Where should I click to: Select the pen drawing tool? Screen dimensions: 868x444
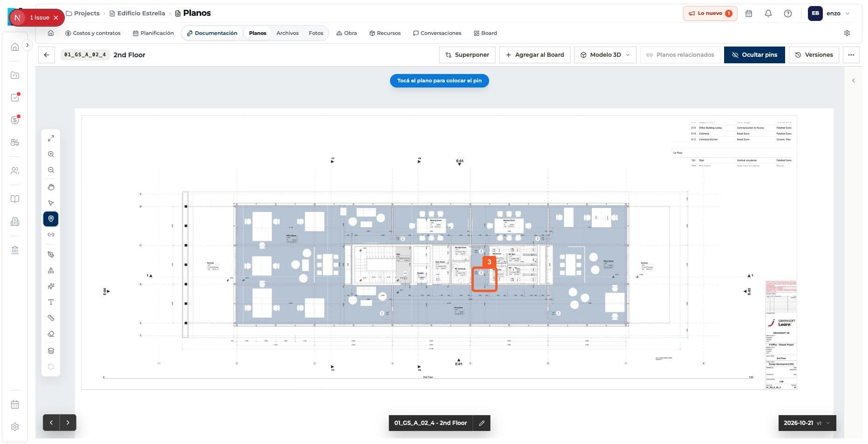(51, 255)
